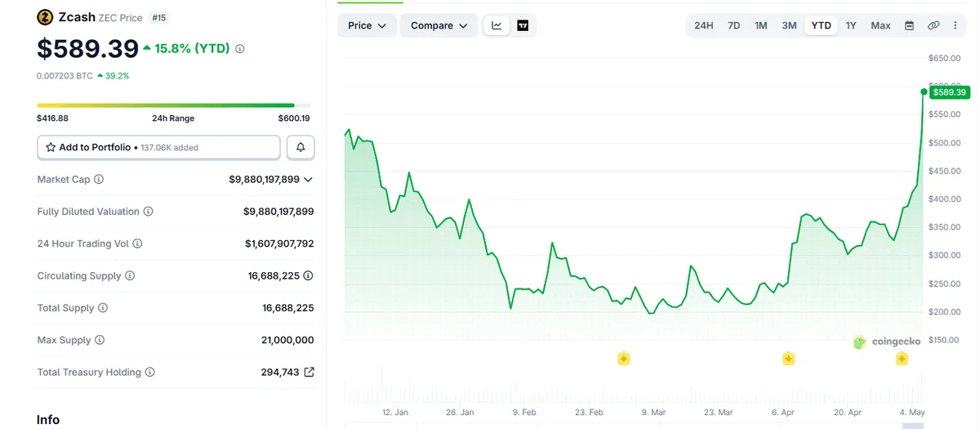This screenshot has height=429, width=980.
Task: Open the Fully Diluted Valuation info icon
Action: (x=148, y=212)
